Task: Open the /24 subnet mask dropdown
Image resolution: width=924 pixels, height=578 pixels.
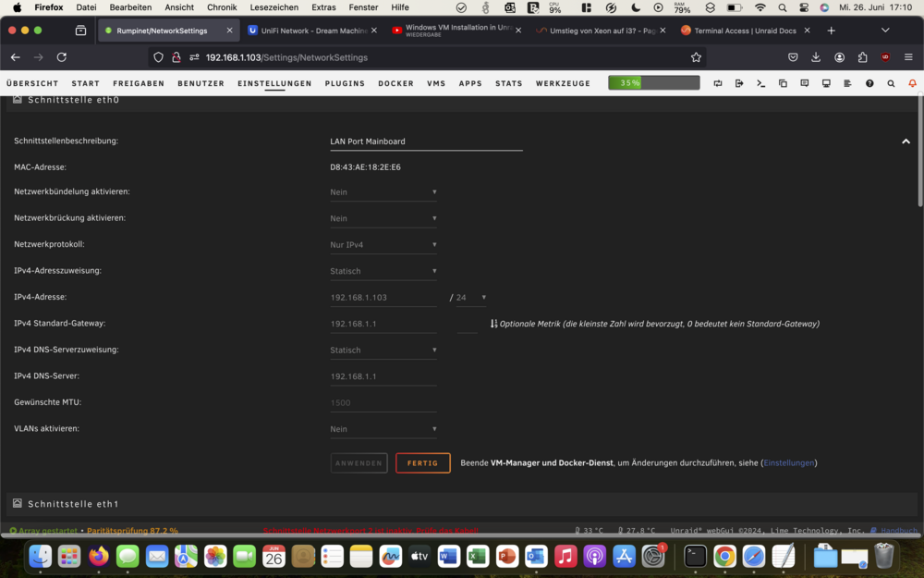Action: 471,298
